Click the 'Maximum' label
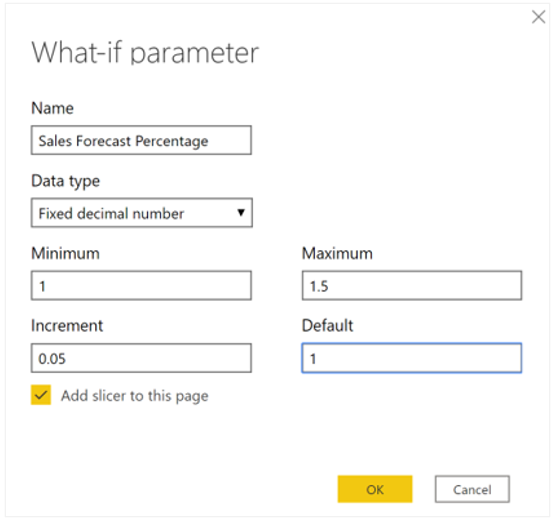557x520 pixels. coord(337,254)
